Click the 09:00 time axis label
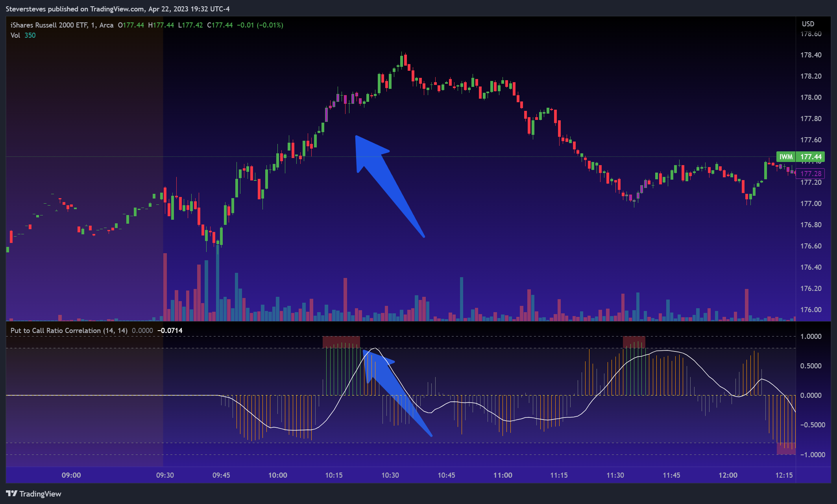 [x=71, y=475]
